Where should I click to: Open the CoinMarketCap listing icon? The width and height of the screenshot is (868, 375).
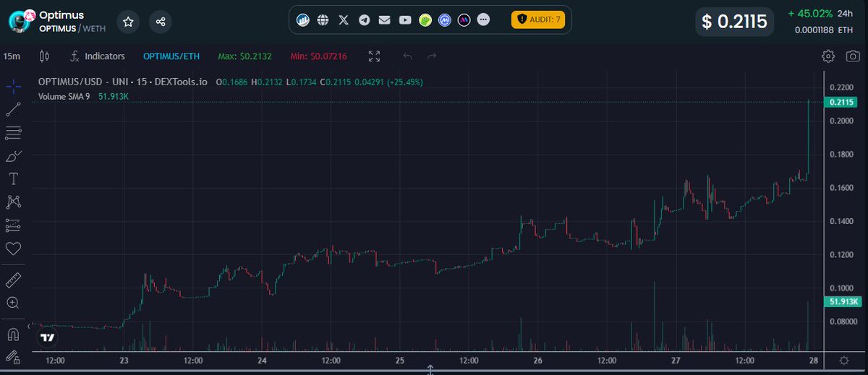[446, 20]
